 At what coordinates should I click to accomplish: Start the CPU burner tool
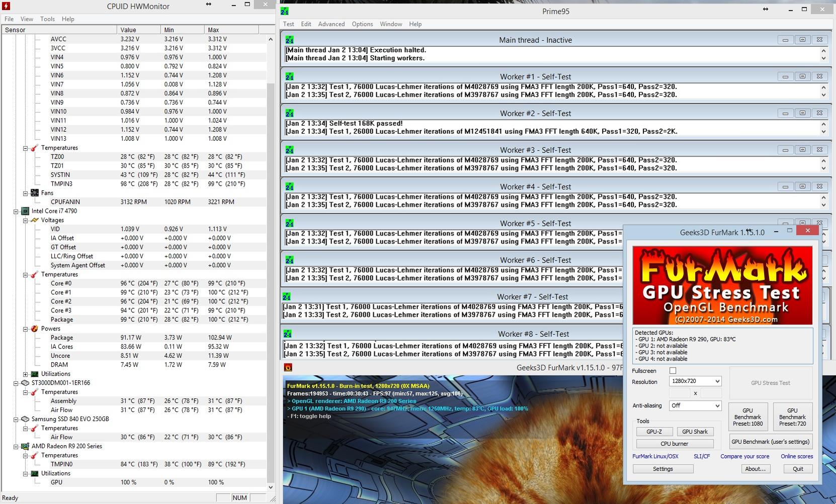675,444
